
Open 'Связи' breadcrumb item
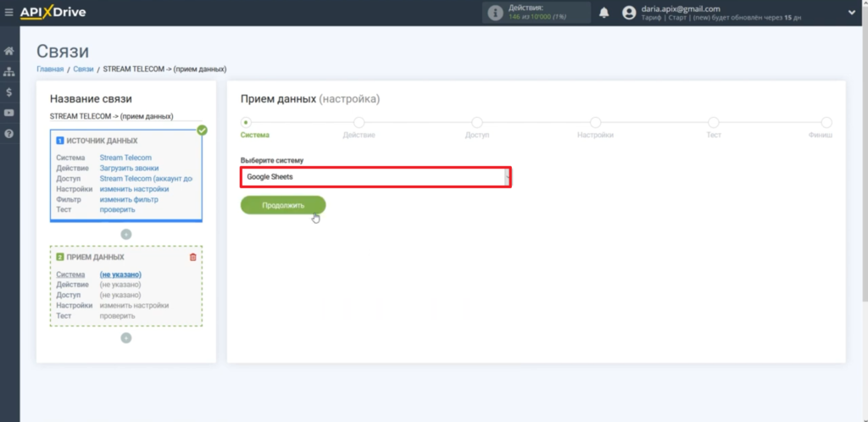pos(83,69)
